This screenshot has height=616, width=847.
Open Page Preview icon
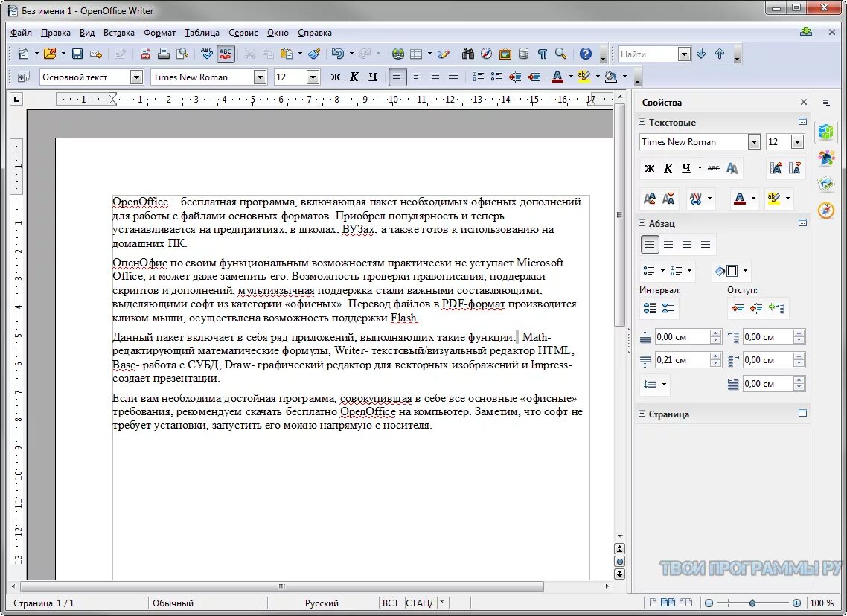click(182, 54)
